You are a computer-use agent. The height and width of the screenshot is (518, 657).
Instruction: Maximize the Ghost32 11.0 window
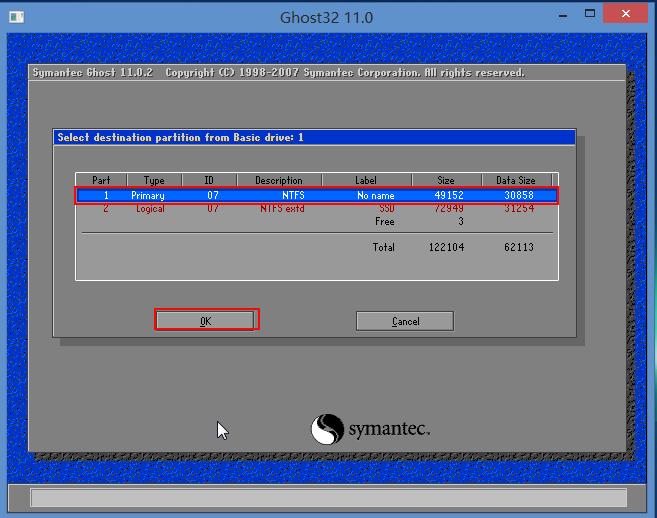click(590, 14)
